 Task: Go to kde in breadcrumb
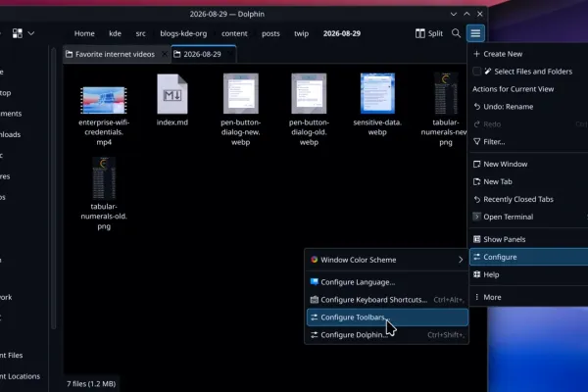115,33
